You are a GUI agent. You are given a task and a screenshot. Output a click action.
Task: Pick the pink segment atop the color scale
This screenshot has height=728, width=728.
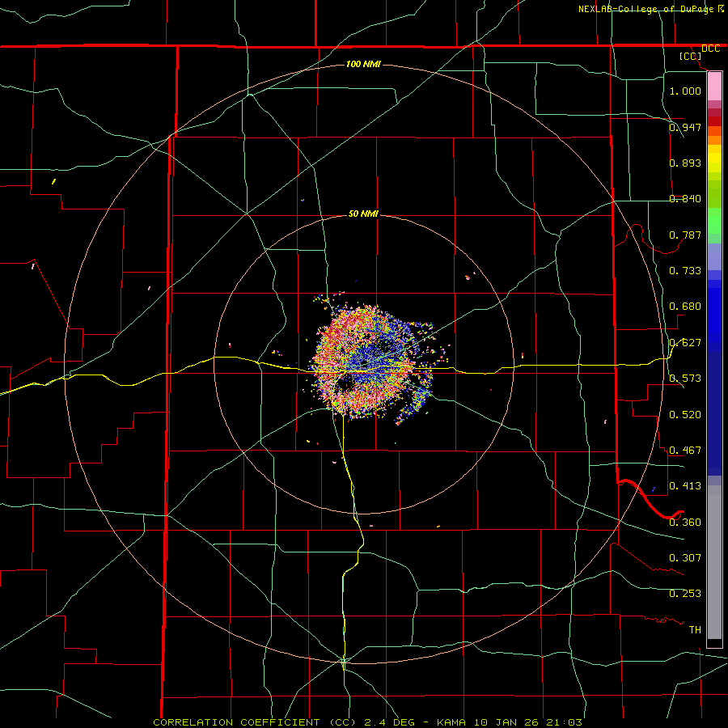[x=714, y=87]
